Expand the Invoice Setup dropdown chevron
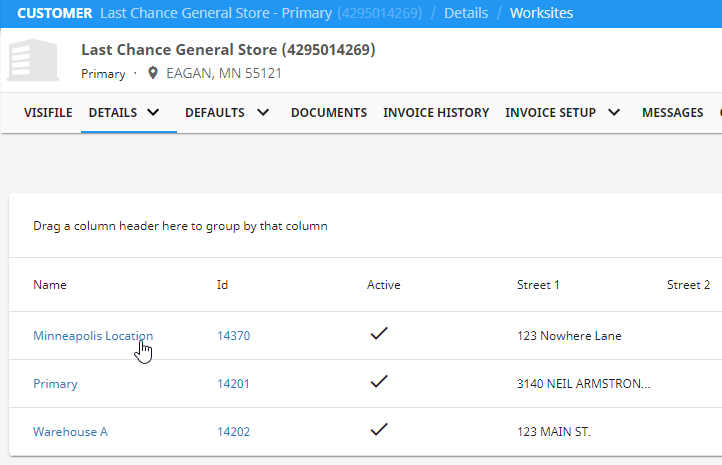Screen dimensions: 722x465 pos(613,113)
